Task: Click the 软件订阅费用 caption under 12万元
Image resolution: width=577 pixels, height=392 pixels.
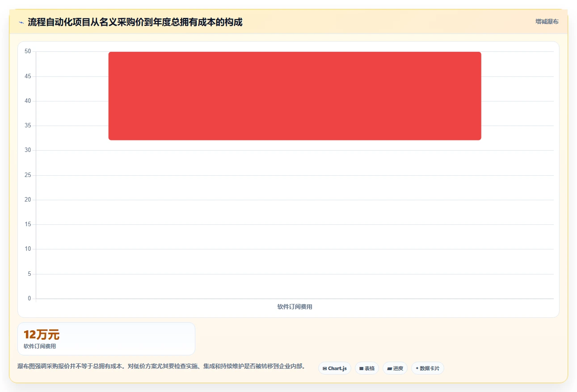Action: coord(40,346)
